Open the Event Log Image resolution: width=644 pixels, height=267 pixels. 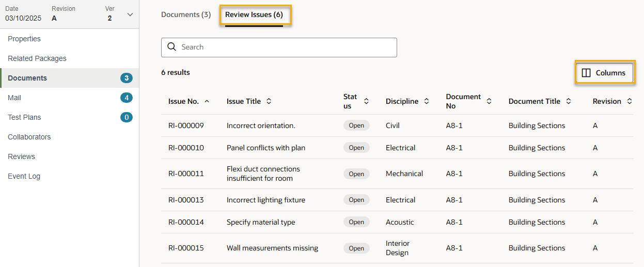pyautogui.click(x=24, y=176)
